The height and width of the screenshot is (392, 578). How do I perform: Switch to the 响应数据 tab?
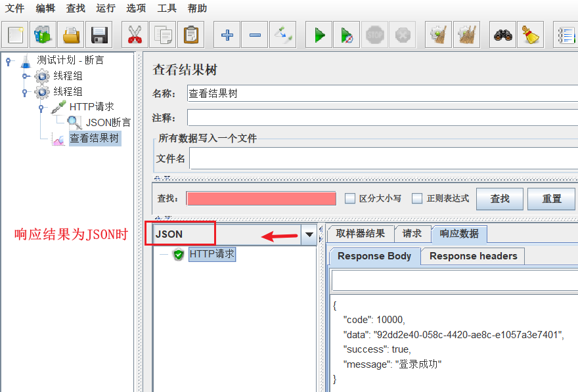(x=459, y=234)
